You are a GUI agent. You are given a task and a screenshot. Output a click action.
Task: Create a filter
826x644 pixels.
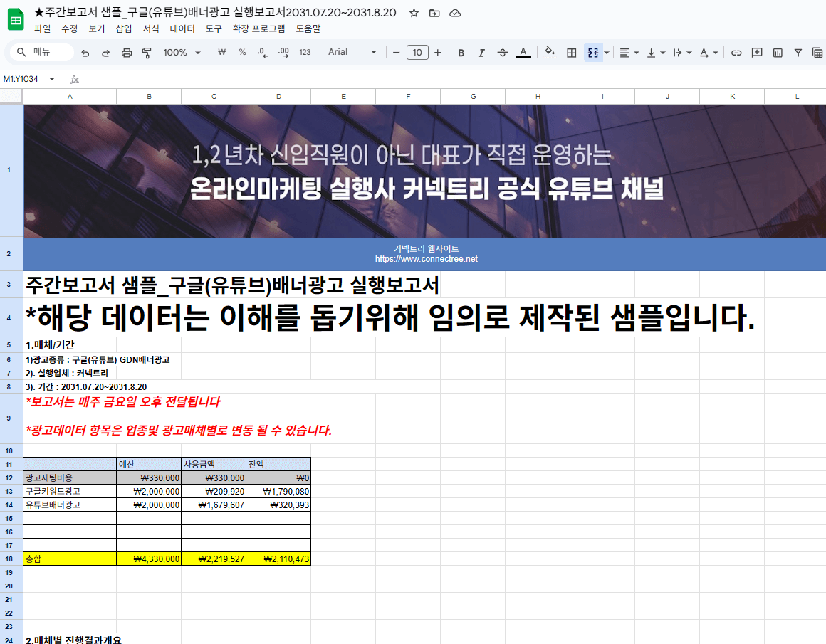pos(798,52)
